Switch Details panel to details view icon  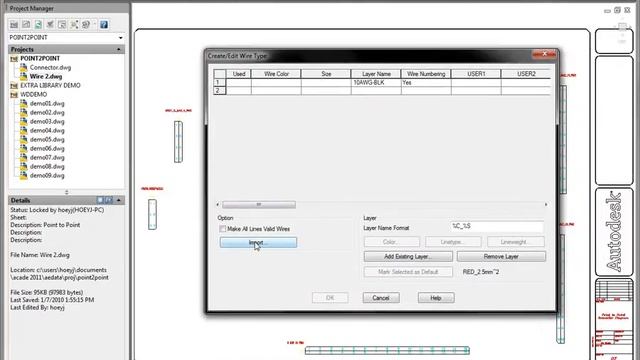point(100,200)
